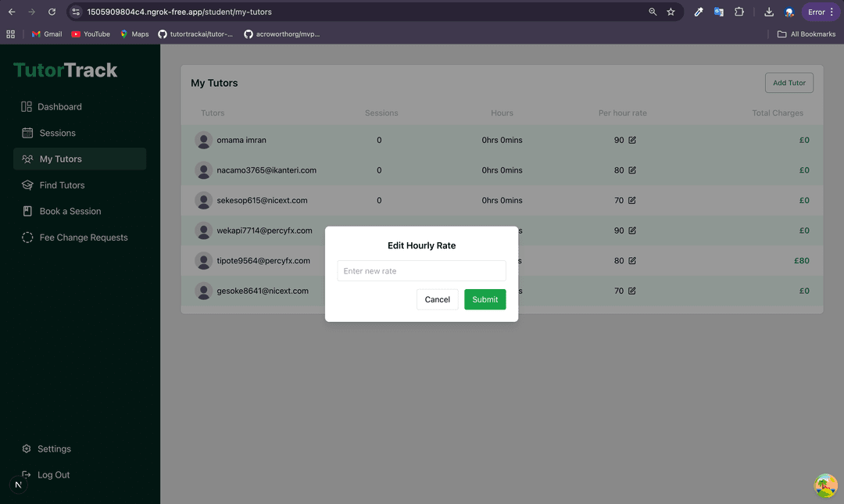Click avatar of wekapi7714@percyfx.com
Screen dimensions: 844x504
(203, 231)
